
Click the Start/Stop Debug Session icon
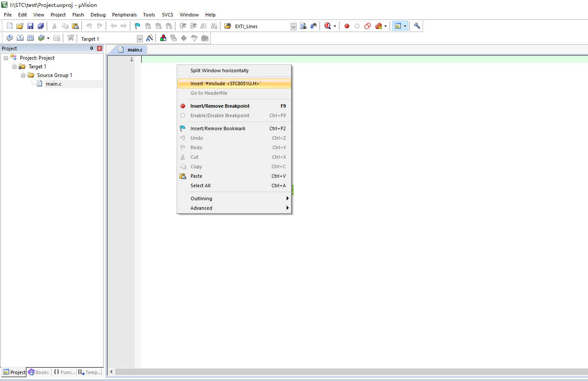(327, 26)
